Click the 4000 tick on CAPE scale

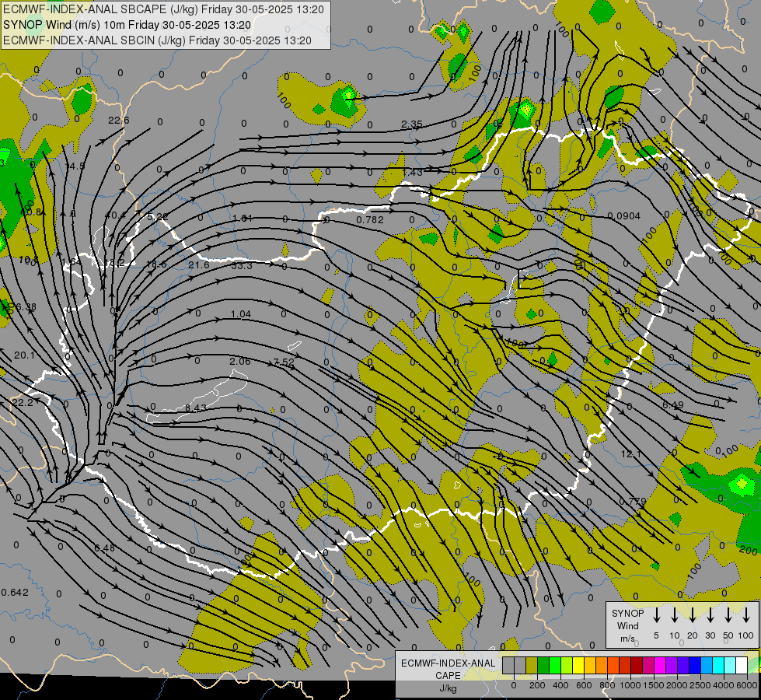[724, 685]
